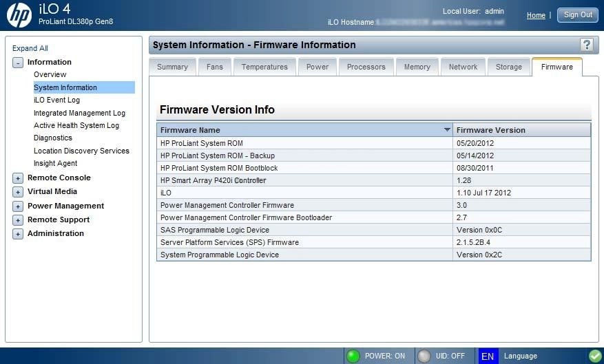
Task: Click the EN language flag icon
Action: click(488, 356)
